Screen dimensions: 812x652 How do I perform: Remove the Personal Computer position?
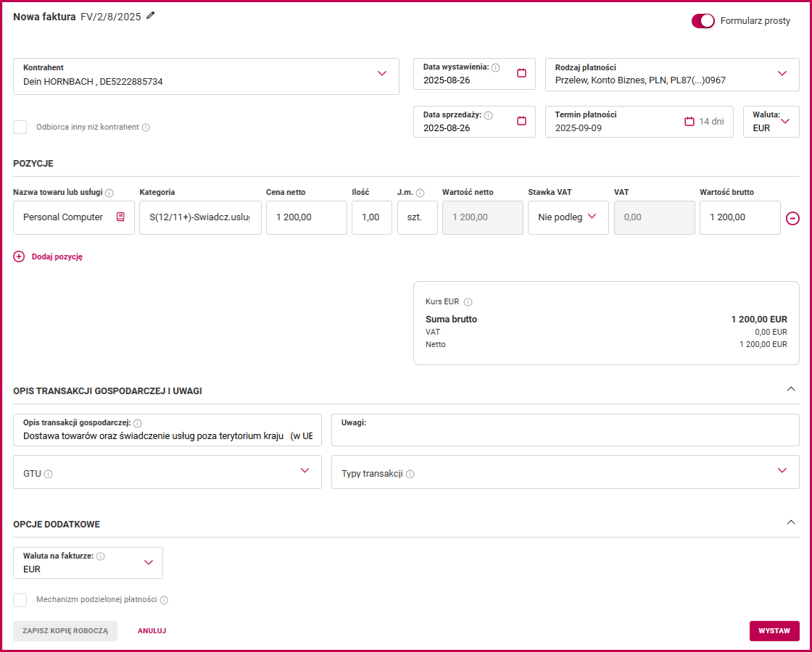792,218
